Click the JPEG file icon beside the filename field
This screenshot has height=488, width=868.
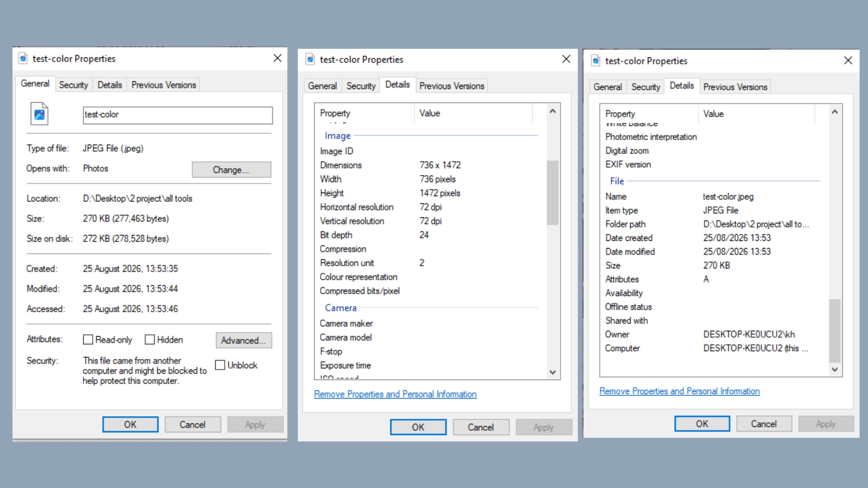[x=39, y=114]
